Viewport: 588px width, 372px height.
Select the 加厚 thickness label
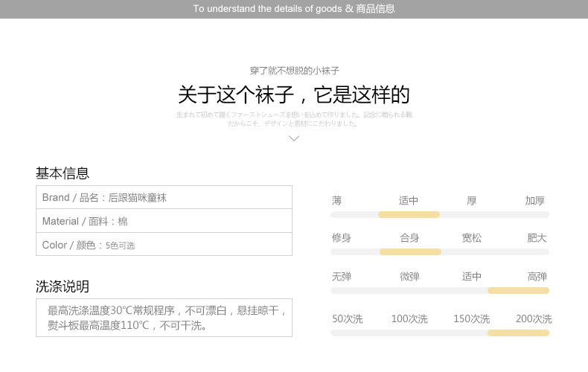click(534, 201)
